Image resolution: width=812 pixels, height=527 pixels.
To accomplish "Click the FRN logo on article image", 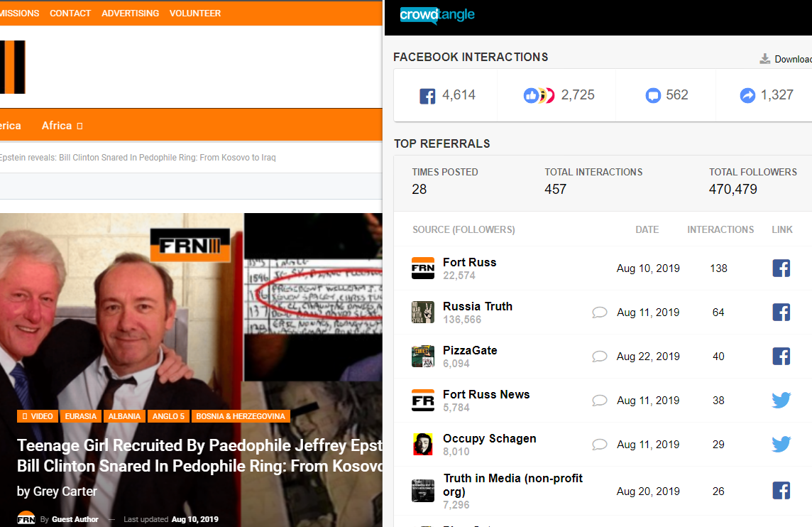I will (190, 245).
